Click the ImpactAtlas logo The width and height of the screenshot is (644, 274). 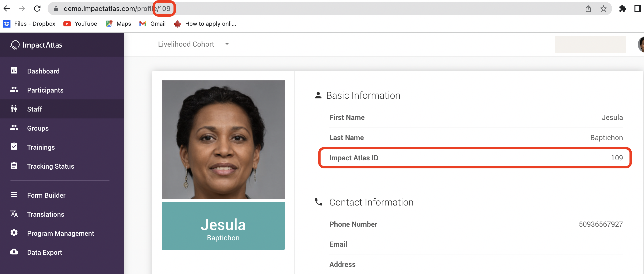tap(36, 45)
